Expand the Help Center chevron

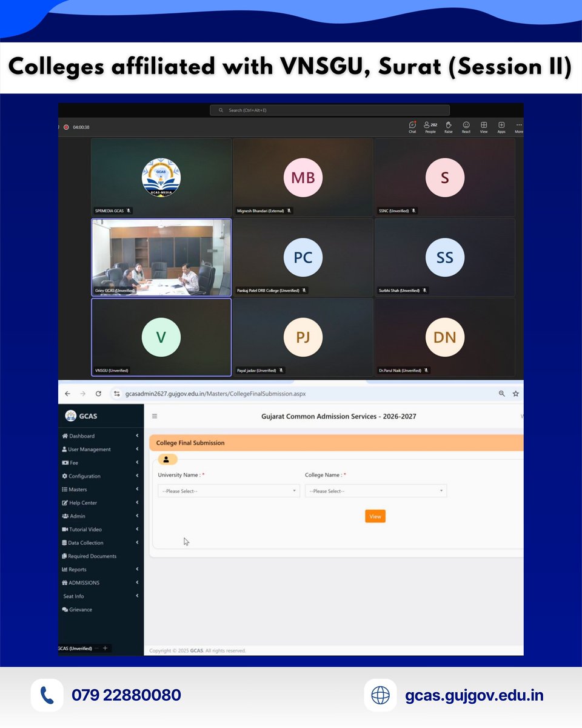coord(137,502)
